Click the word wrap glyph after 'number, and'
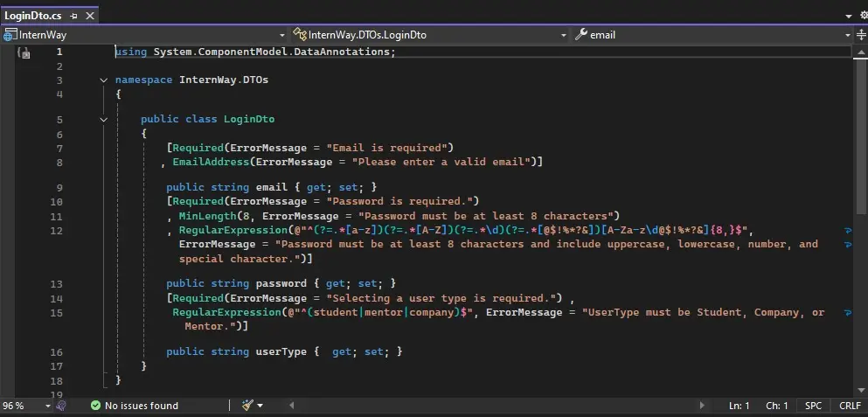 point(848,244)
